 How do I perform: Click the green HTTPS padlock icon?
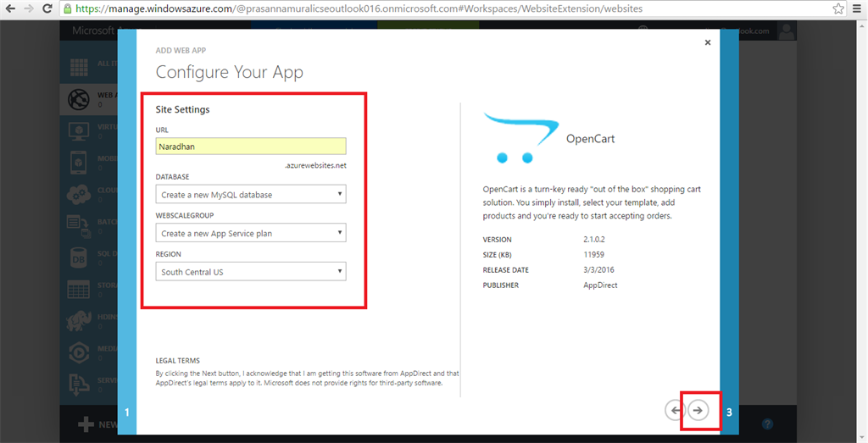[x=68, y=8]
